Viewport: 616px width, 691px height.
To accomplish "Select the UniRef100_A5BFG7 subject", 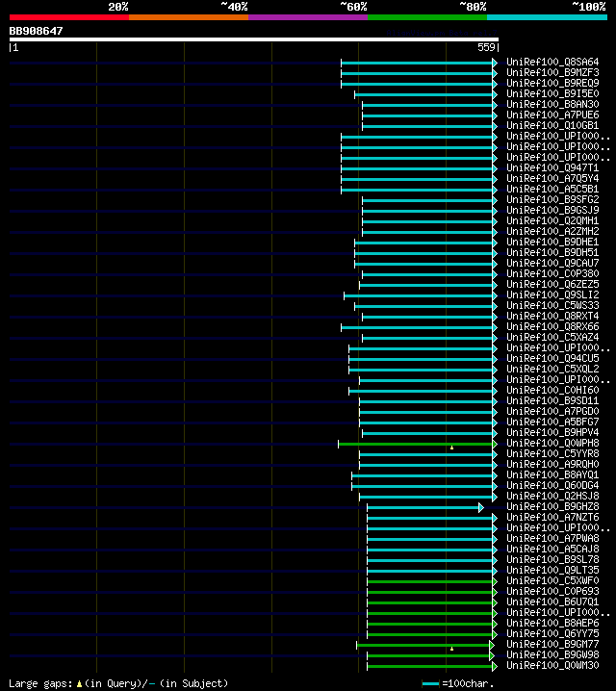I will click(x=552, y=422).
